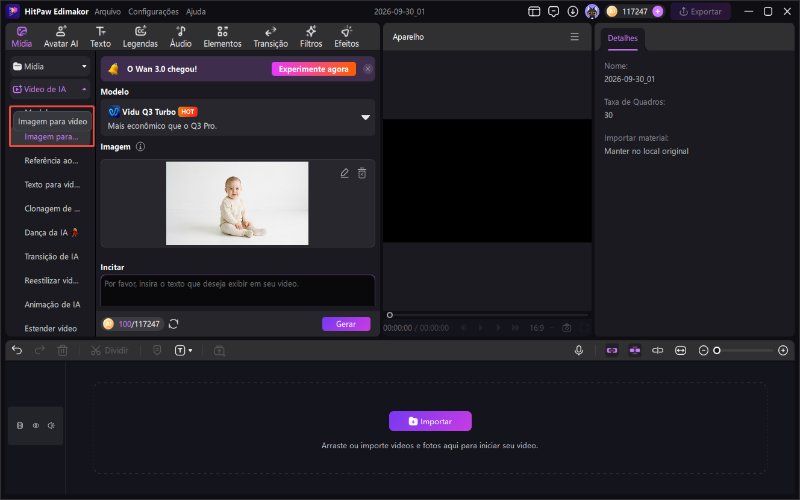Viewport: 800px width, 500px height.
Task: Click the baby image thumbnail
Action: [237, 203]
